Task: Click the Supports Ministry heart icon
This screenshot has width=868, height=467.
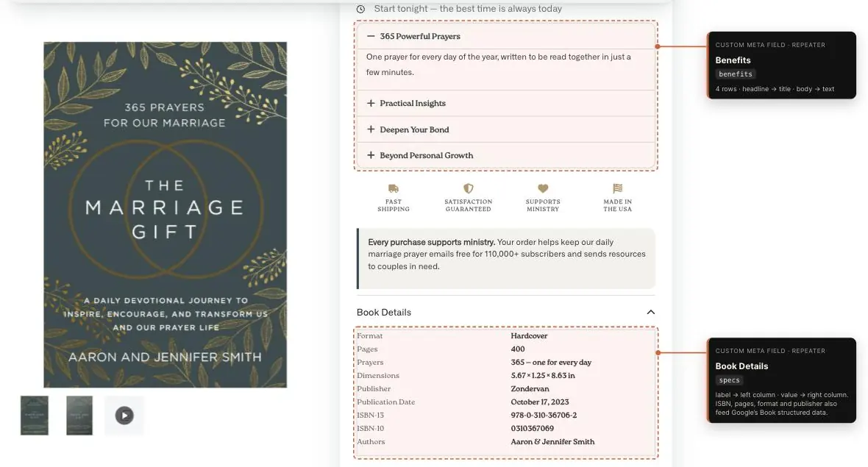Action: point(543,189)
